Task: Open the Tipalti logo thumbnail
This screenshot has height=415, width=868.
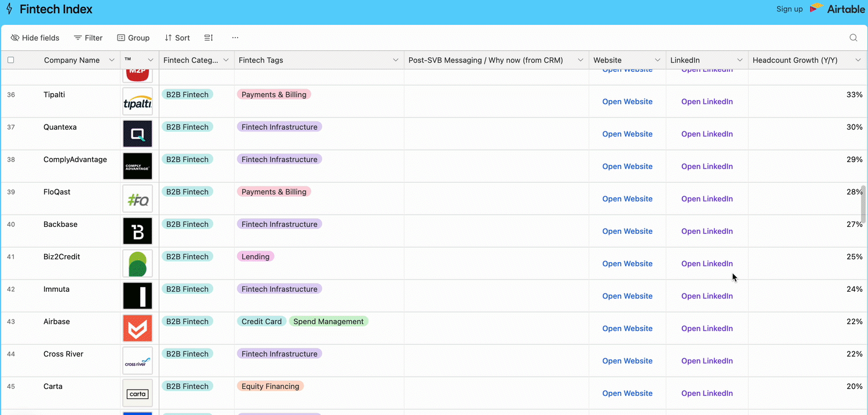Action: point(138,102)
